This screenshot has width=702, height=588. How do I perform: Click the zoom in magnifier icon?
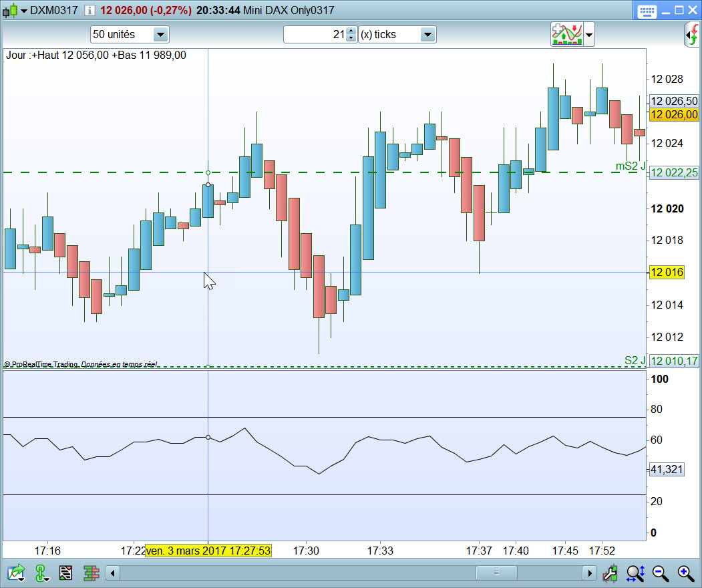click(x=685, y=573)
